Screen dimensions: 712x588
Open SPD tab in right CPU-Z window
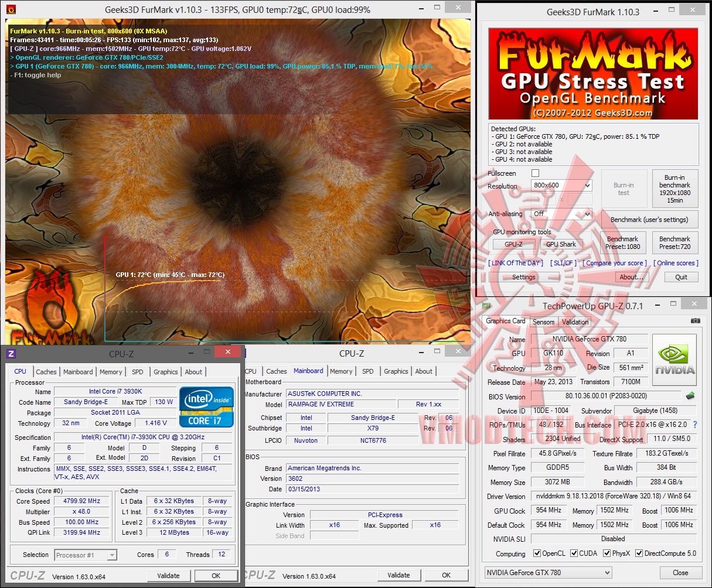click(x=368, y=371)
